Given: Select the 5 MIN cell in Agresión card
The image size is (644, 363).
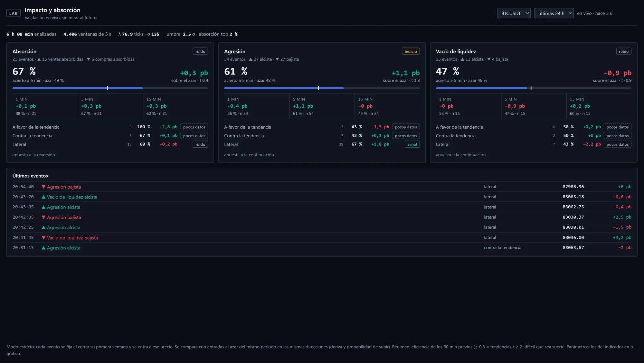Looking at the screenshot, I should [x=322, y=106].
